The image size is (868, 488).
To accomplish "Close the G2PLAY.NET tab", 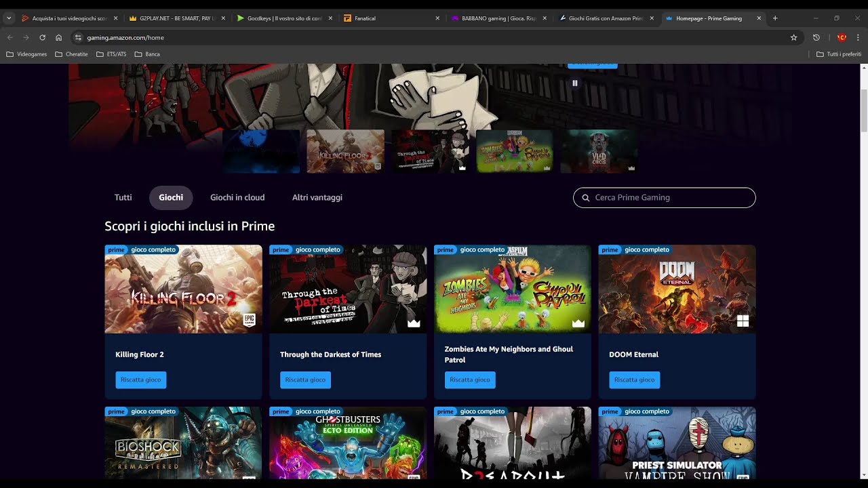I will [222, 18].
